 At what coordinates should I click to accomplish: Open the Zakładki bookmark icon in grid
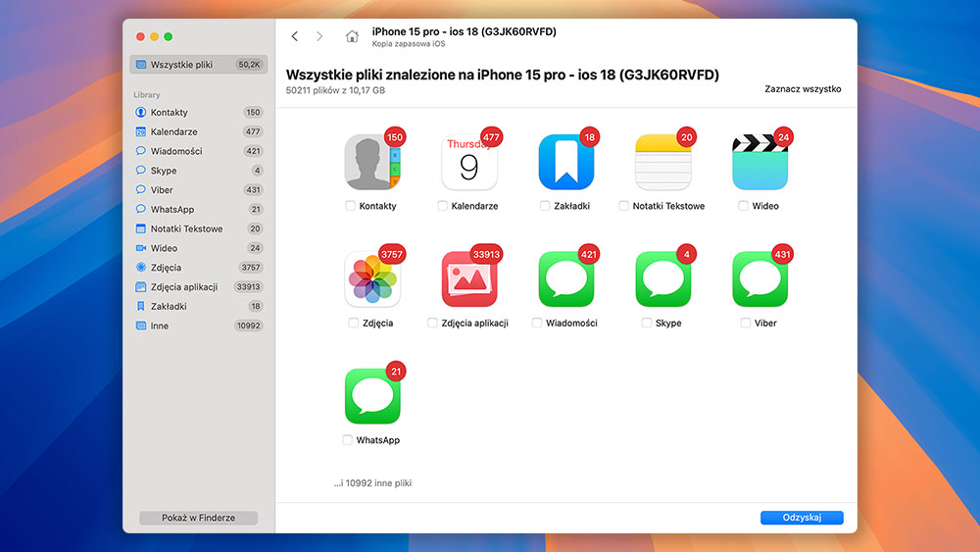tap(566, 162)
